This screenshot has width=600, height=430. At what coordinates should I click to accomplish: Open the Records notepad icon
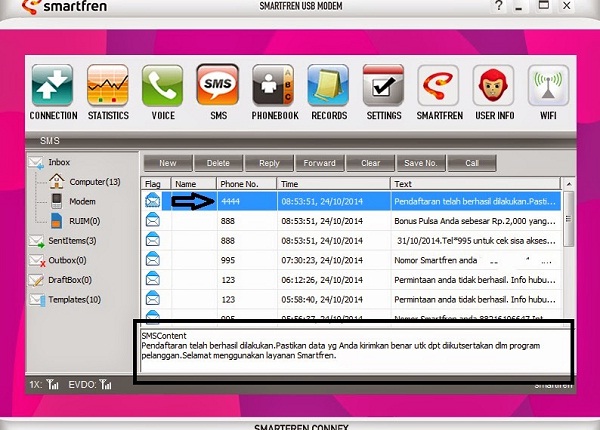tap(327, 87)
